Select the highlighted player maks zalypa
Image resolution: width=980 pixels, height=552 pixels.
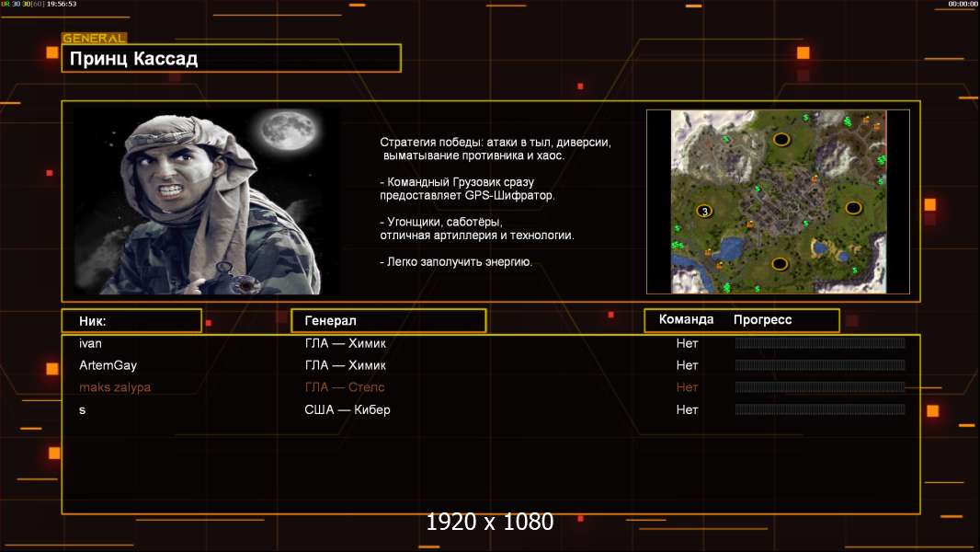tap(115, 387)
